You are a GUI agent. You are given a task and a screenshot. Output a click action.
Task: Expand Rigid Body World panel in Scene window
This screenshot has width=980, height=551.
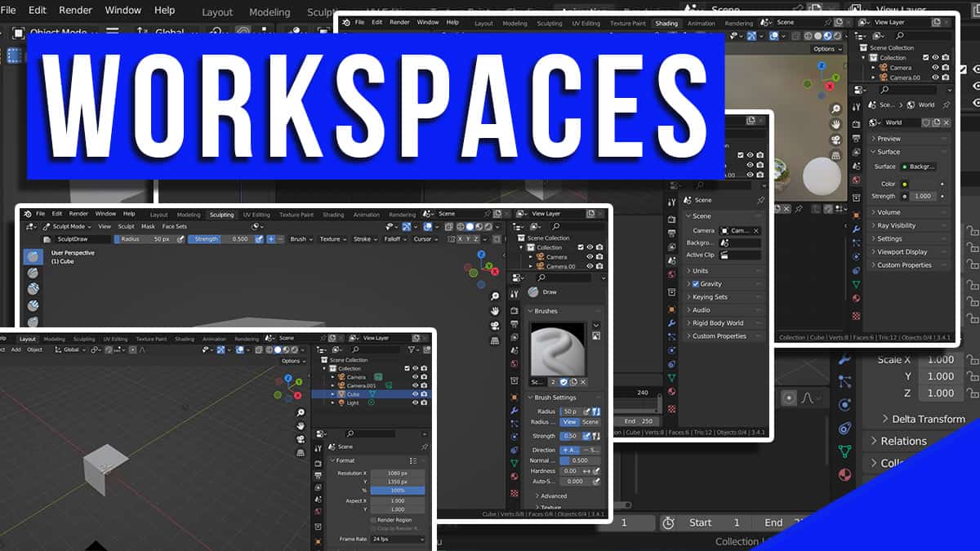[x=724, y=323]
